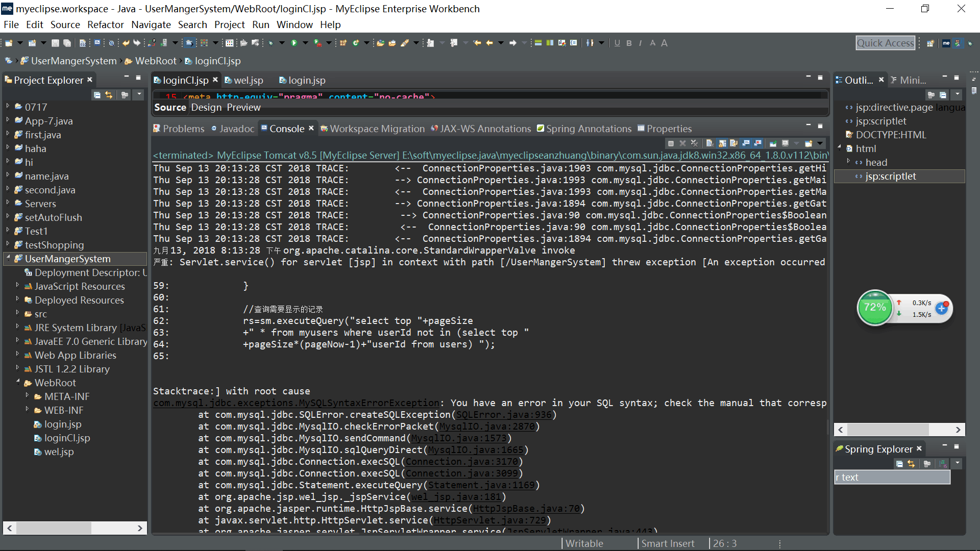980x551 pixels.
Task: Click the Debug bug icon in toolbar
Action: point(271,43)
